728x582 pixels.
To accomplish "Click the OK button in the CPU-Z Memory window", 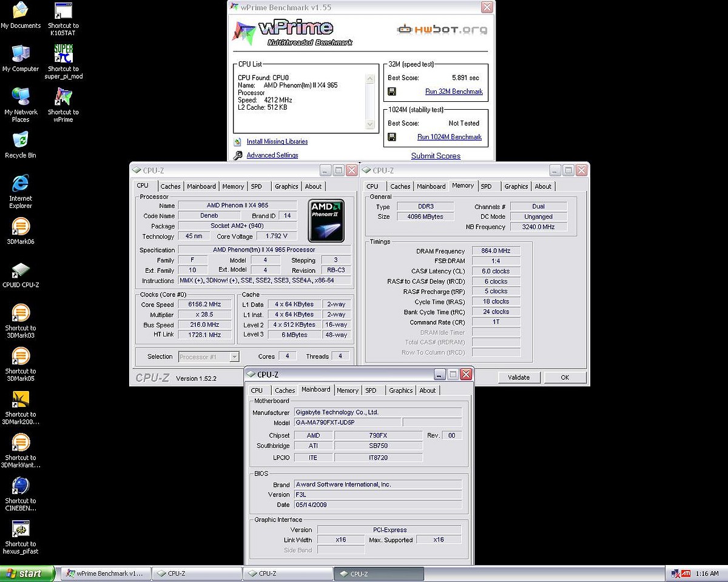I will pyautogui.click(x=565, y=377).
